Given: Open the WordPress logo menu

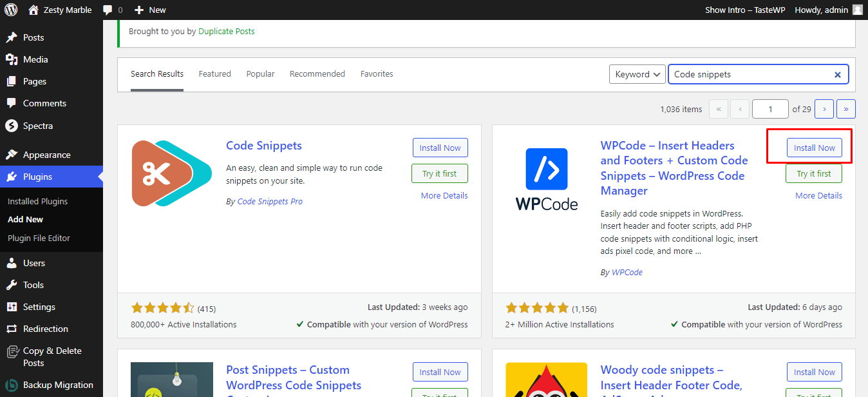Looking at the screenshot, I should point(11,10).
